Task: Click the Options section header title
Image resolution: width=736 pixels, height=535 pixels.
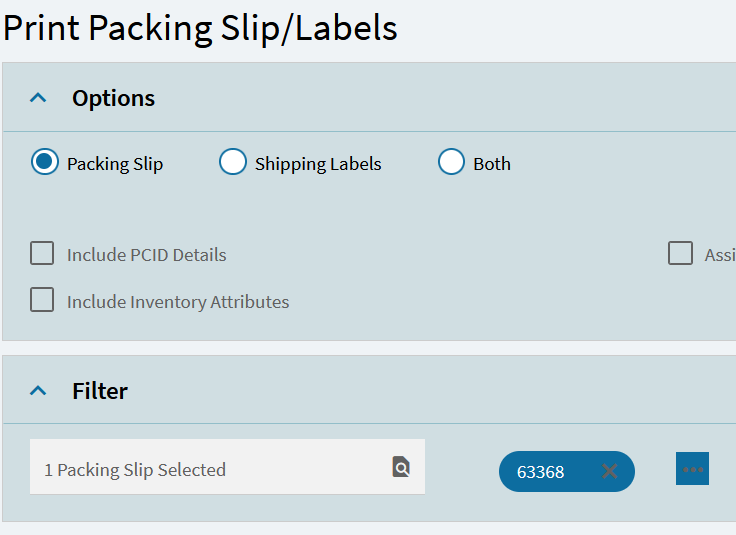Action: tap(113, 98)
